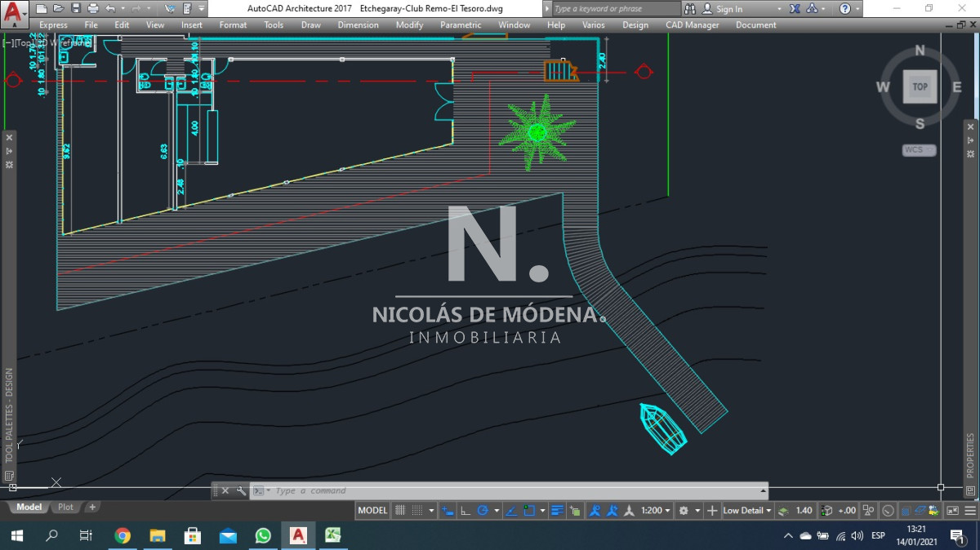Screen dimensions: 980x550
Task: Click the Customization hamburger icon in status bar
Action: tap(972, 511)
